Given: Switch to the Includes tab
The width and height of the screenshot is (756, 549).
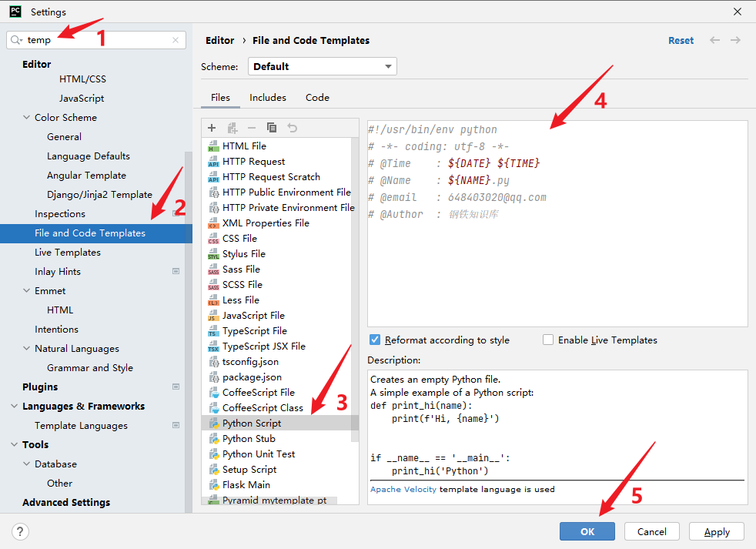Looking at the screenshot, I should tap(268, 98).
